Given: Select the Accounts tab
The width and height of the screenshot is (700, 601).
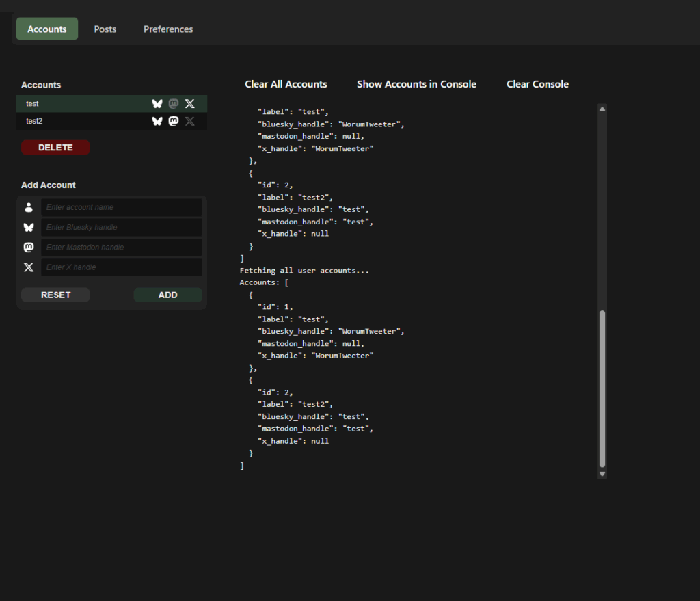Looking at the screenshot, I should pyautogui.click(x=47, y=29).
